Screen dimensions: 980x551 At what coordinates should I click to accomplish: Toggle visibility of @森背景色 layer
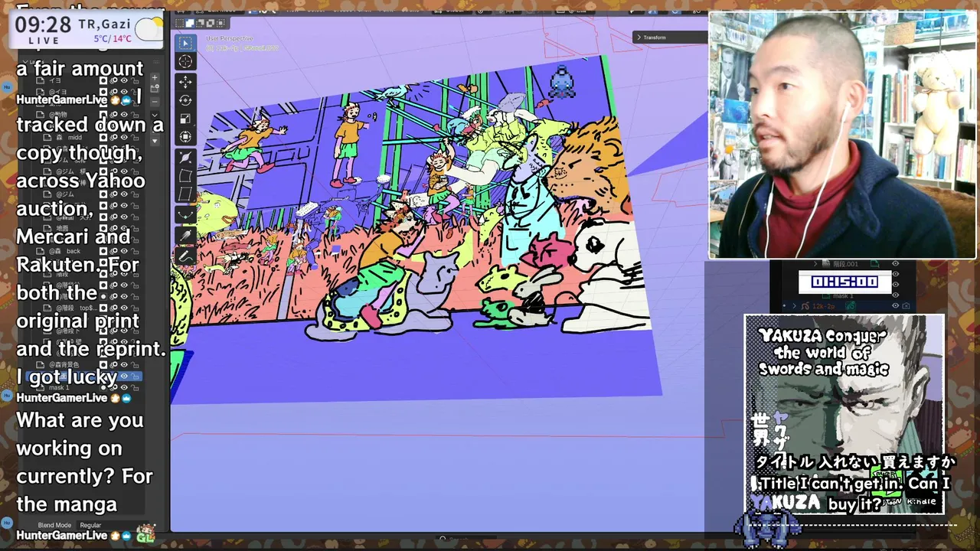click(x=123, y=364)
